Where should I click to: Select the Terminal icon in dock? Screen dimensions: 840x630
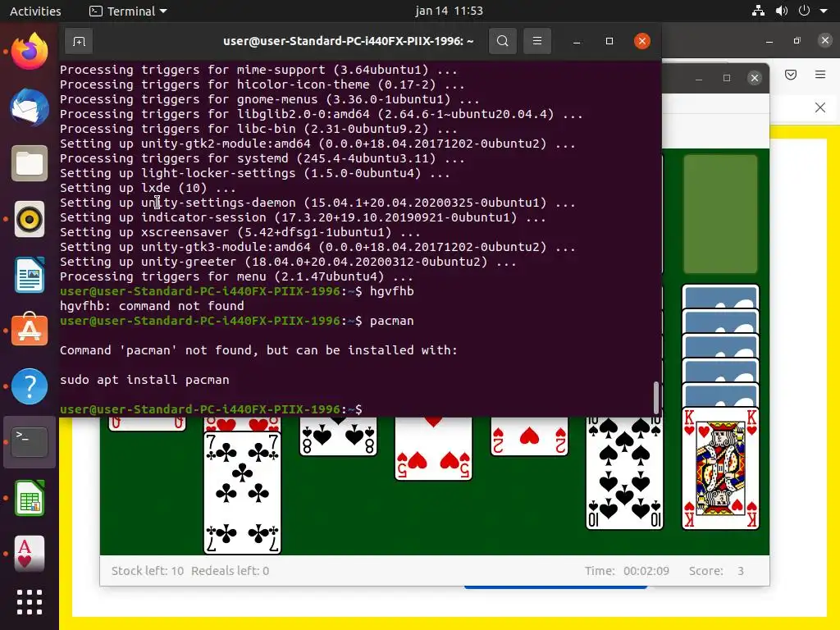(x=30, y=442)
